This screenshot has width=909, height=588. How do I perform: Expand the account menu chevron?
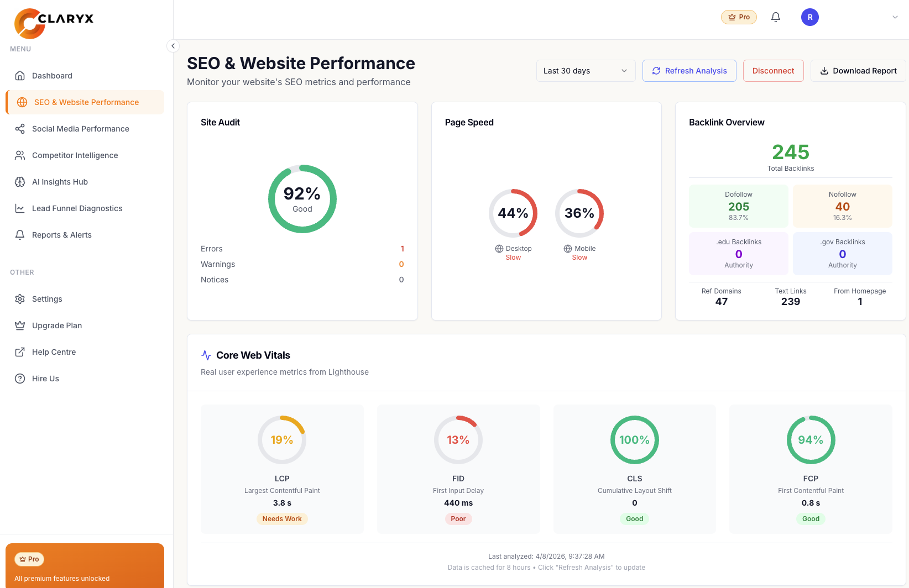coord(895,17)
